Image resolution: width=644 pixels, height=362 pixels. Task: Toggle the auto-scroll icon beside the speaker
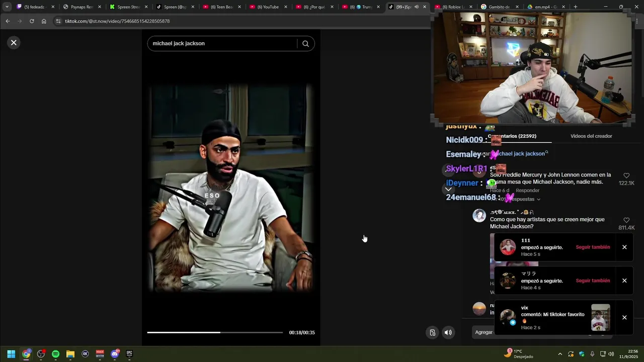(432, 332)
